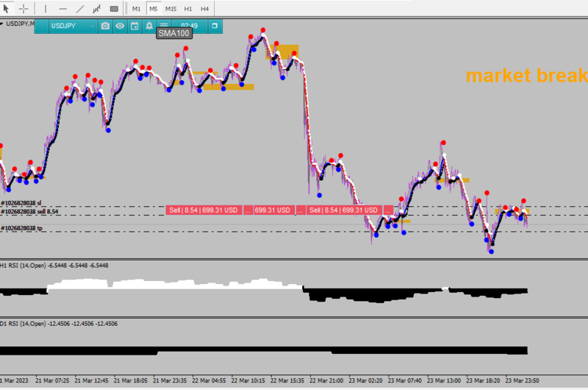Open the USDJPY symbol dropdown
The height and width of the screenshot is (390, 588).
pos(73,26)
